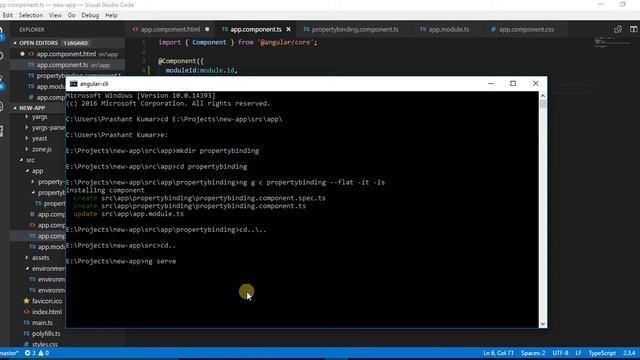
Task: Click the EXPLORER panel title
Action: click(32, 30)
